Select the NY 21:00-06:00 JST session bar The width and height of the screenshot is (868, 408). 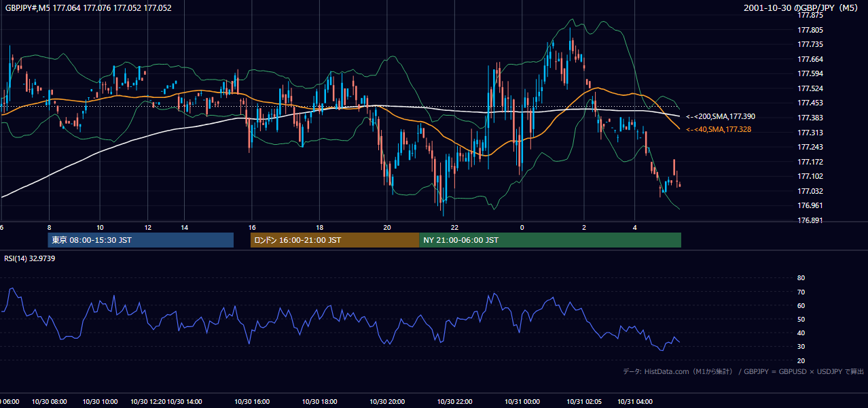550,240
